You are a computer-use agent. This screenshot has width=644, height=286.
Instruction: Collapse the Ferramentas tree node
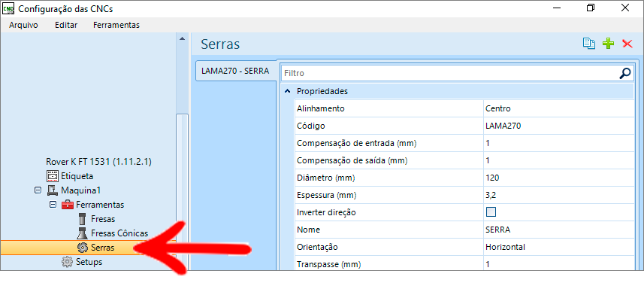tap(53, 205)
